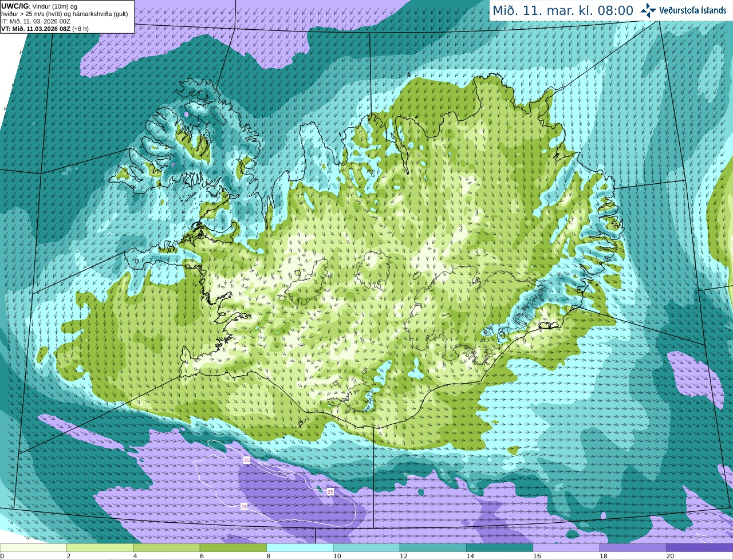733x560 pixels.
Task: Click the legend scale value '20'
Action: 670,556
